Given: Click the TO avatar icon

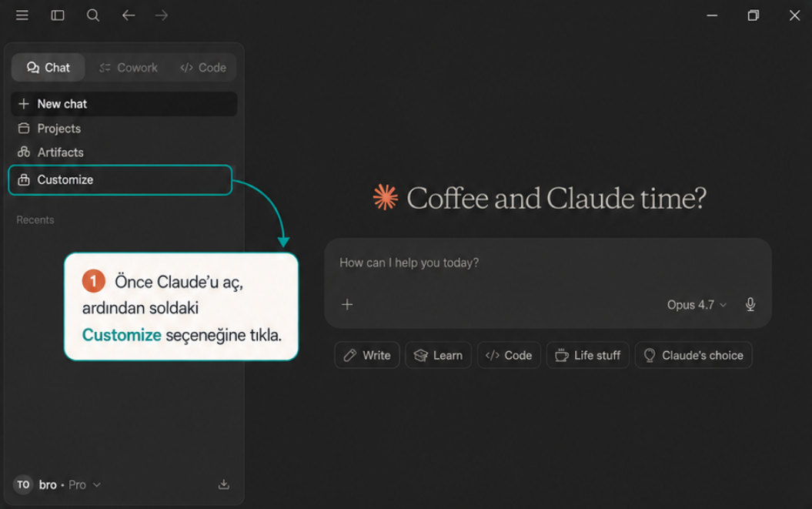Looking at the screenshot, I should click(x=23, y=484).
